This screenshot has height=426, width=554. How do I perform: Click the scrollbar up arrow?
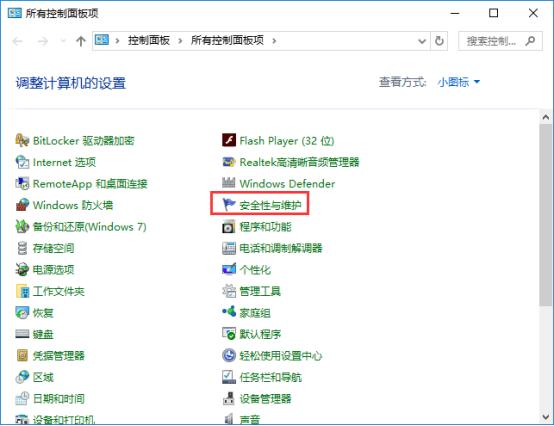(546, 117)
